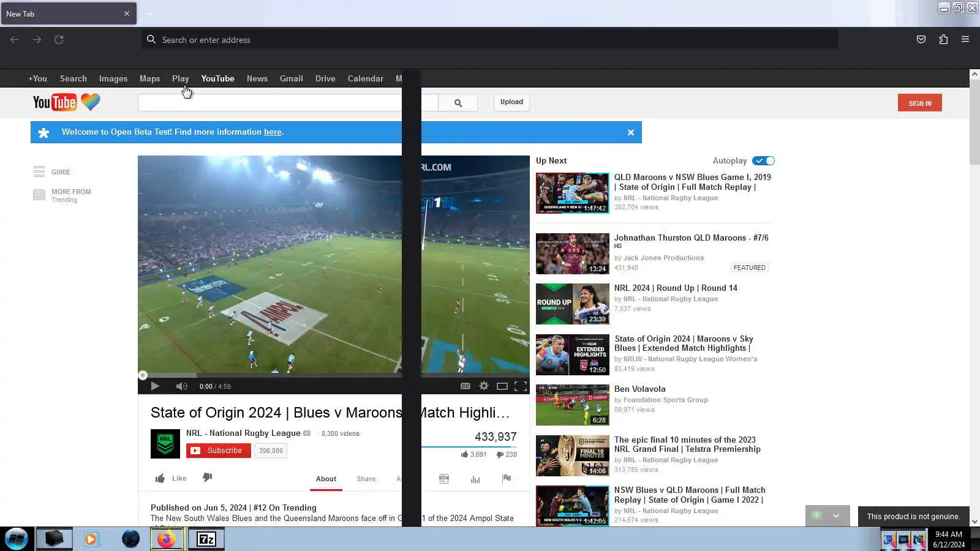This screenshot has height=551, width=980.
Task: Open the +You link in Google bar
Action: (x=37, y=78)
